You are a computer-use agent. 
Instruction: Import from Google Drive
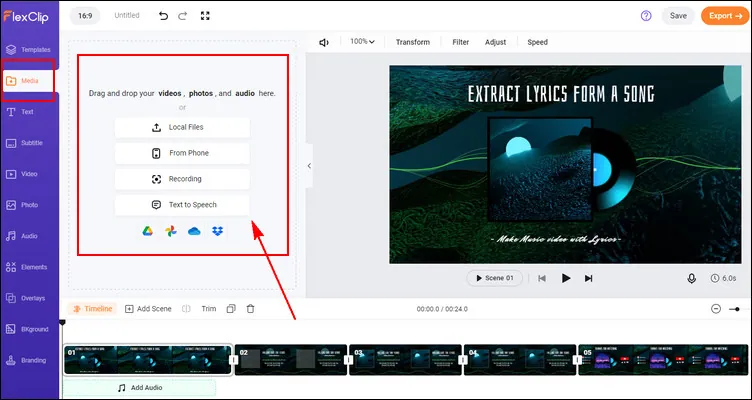(148, 231)
